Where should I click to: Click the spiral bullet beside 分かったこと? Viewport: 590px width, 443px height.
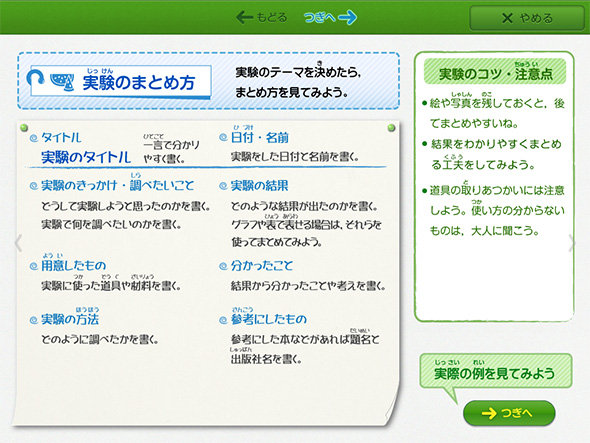click(223, 266)
